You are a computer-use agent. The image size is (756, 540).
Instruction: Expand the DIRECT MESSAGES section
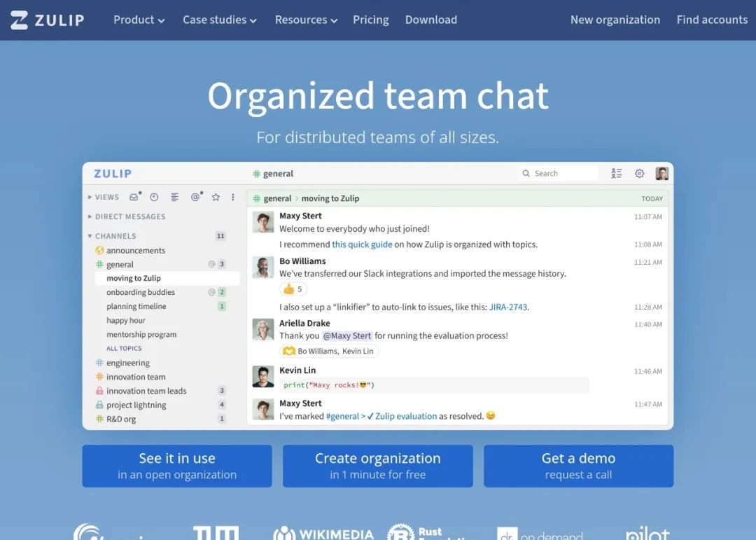click(x=126, y=216)
